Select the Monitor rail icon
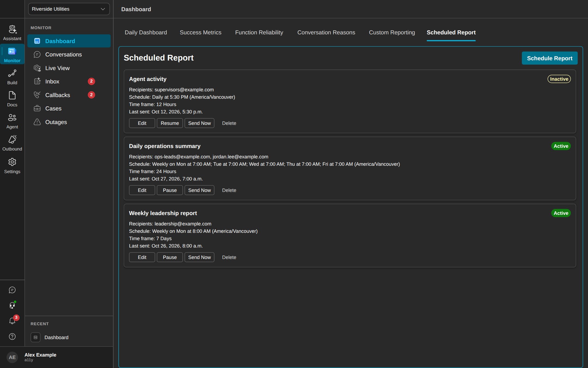The width and height of the screenshot is (588, 368). [x=12, y=52]
